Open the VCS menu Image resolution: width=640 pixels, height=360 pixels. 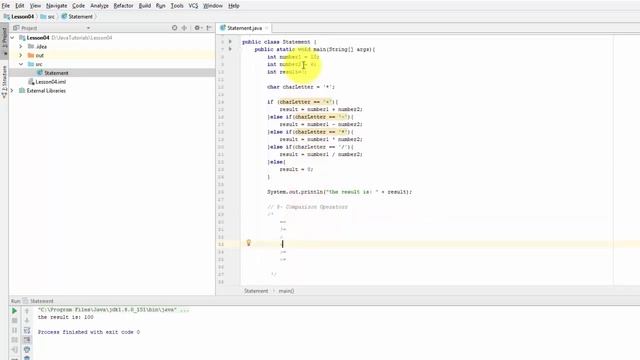pyautogui.click(x=193, y=6)
